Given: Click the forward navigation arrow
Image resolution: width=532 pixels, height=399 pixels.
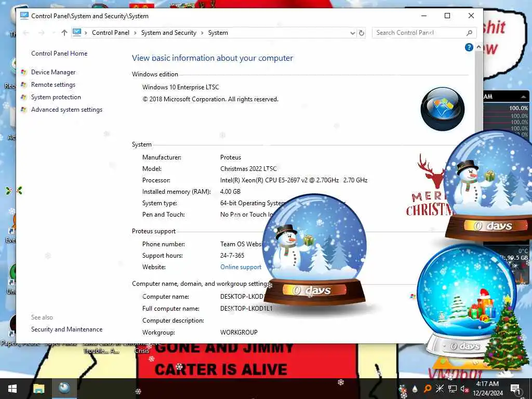Looking at the screenshot, I should pyautogui.click(x=42, y=33).
